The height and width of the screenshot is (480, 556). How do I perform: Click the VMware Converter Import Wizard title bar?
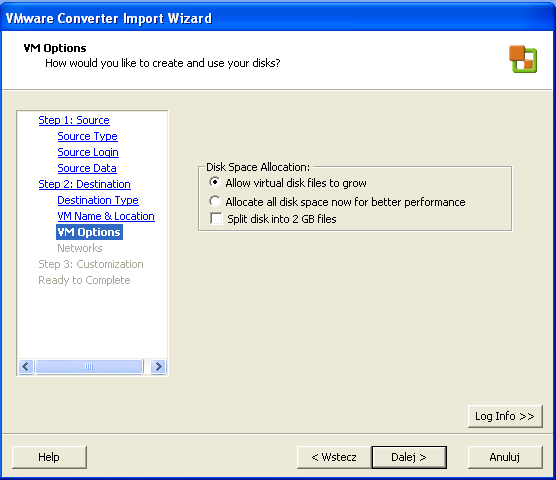(278, 18)
